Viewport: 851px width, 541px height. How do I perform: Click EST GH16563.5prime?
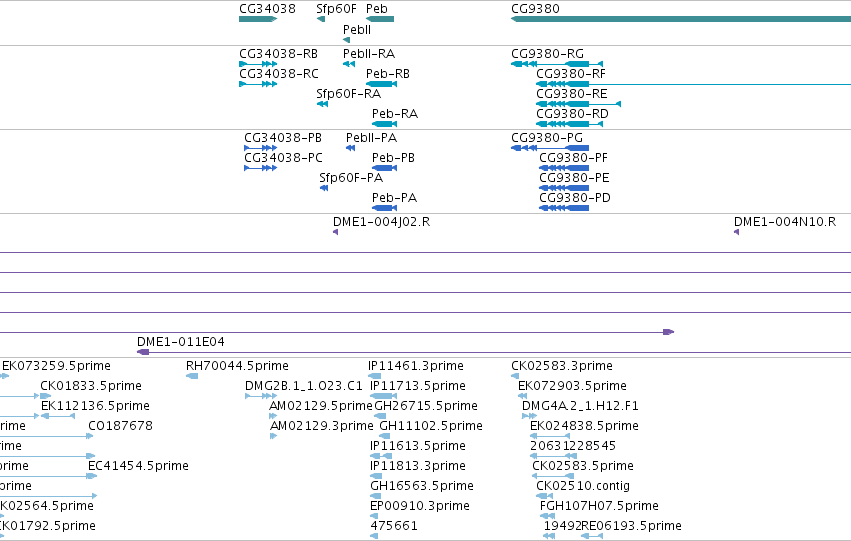[x=376, y=497]
